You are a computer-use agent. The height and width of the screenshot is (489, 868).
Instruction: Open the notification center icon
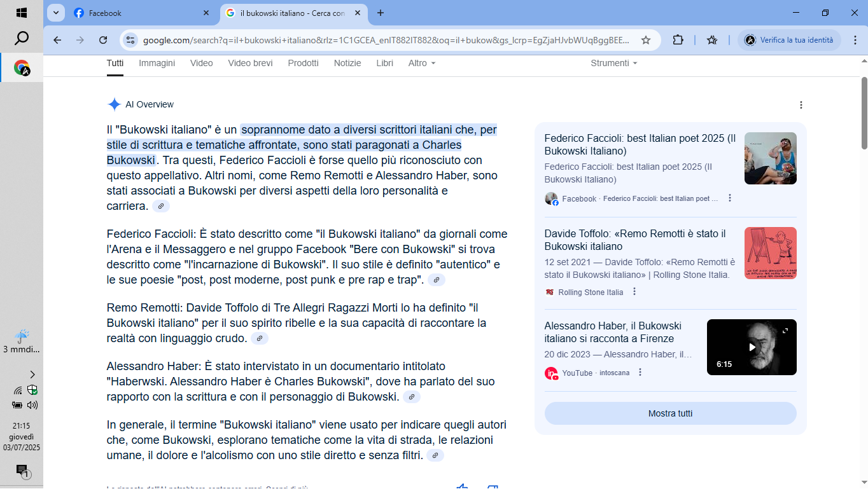pos(22,471)
